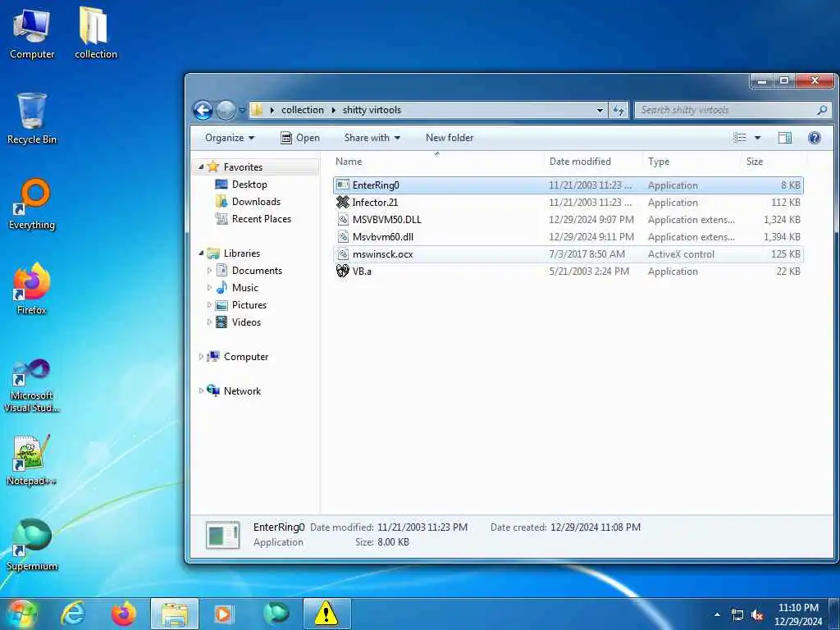The height and width of the screenshot is (630, 840).
Task: Sort by the Type column header
Action: 692,162
